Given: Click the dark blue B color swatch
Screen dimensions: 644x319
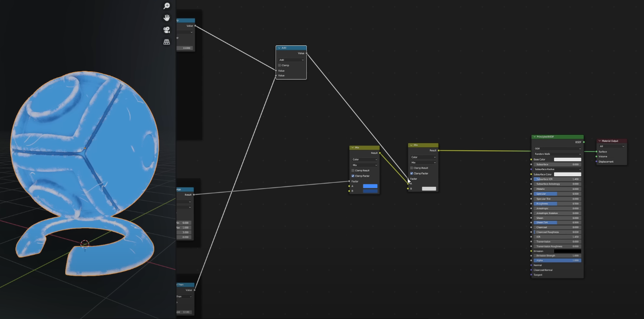Looking at the screenshot, I should point(370,191).
